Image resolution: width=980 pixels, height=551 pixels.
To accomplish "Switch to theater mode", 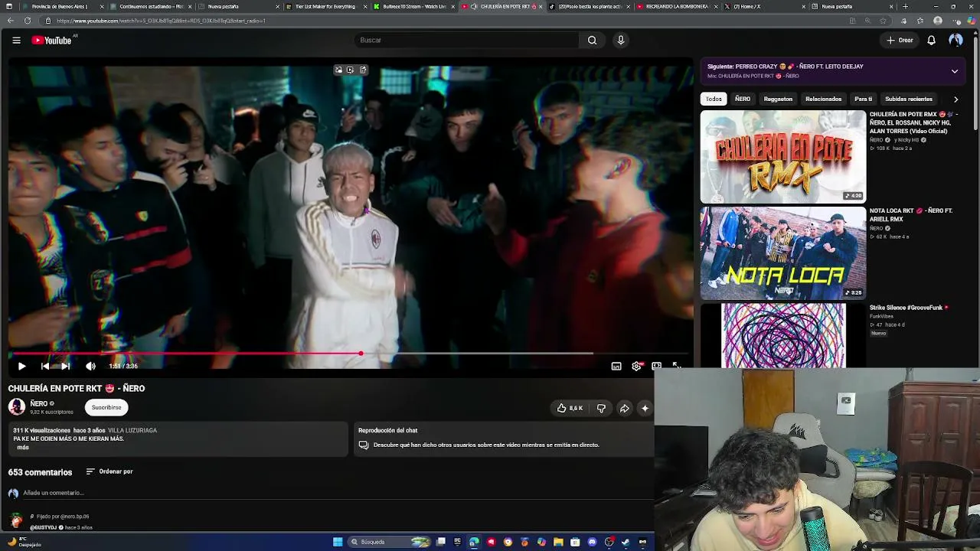I will pyautogui.click(x=656, y=367).
